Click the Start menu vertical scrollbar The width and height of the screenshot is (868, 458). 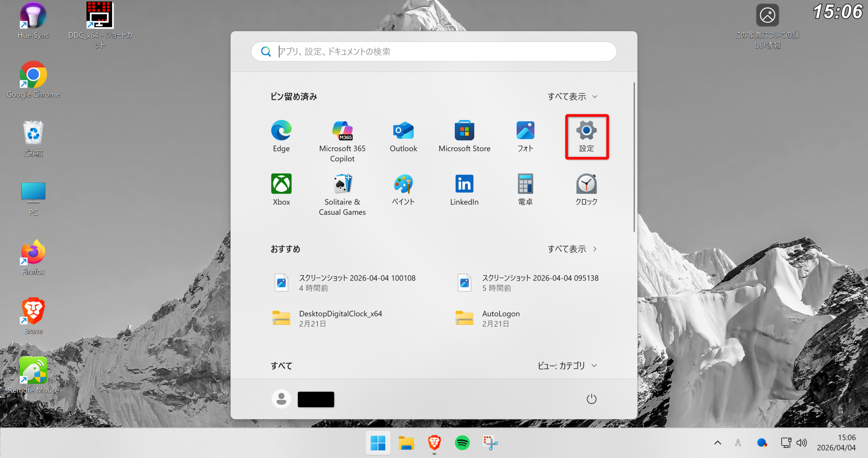(634, 157)
